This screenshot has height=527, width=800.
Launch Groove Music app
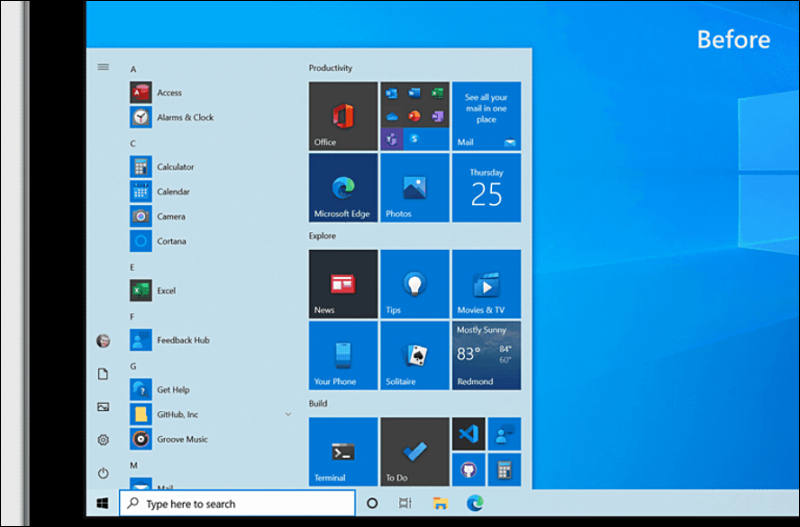(x=169, y=439)
